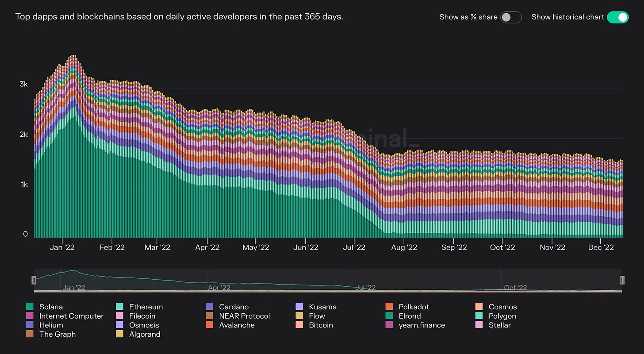Click the NEAR Protocol legend label
The height and width of the screenshot is (354, 644).
point(245,316)
